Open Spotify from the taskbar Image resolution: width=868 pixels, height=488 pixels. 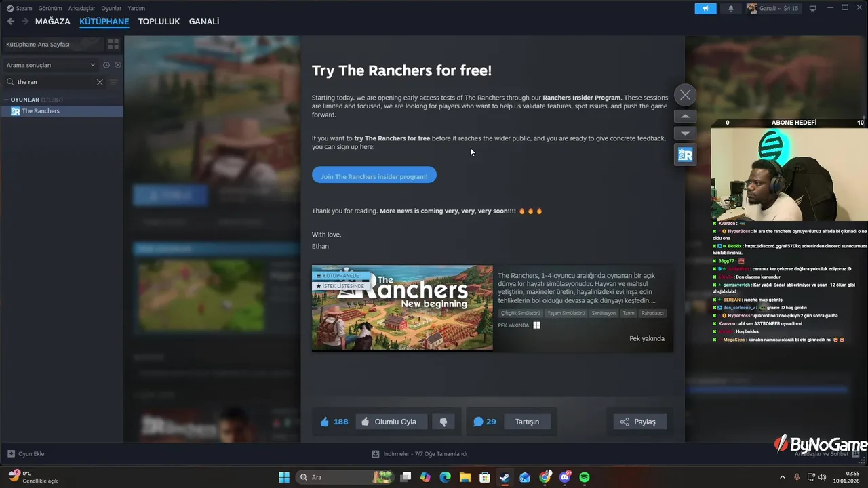(x=585, y=477)
